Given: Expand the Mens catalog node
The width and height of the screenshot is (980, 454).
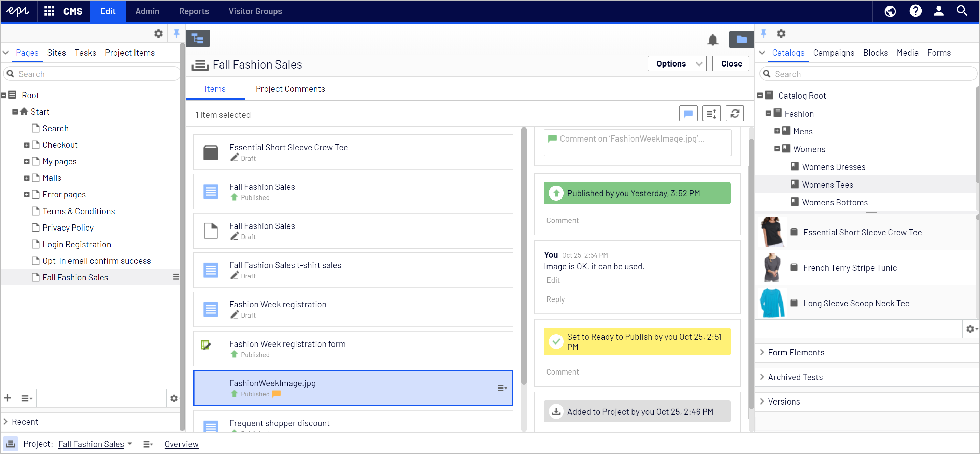Looking at the screenshot, I should (x=777, y=131).
